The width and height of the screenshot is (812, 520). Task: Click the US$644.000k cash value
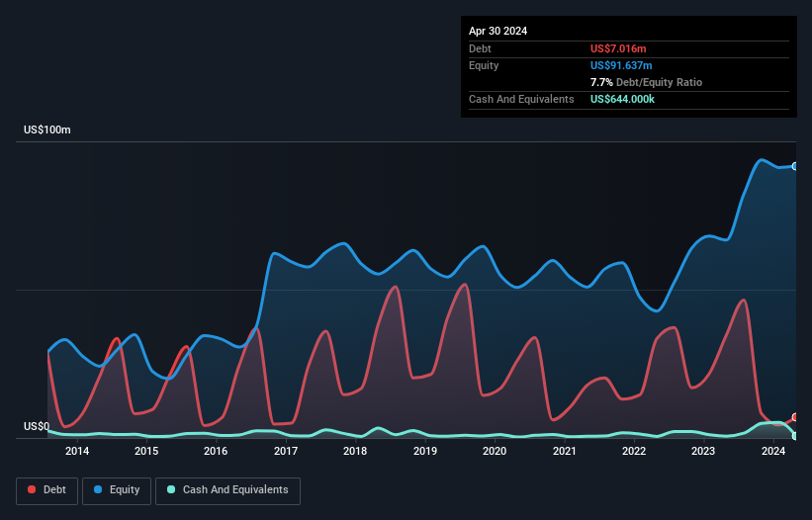622,99
